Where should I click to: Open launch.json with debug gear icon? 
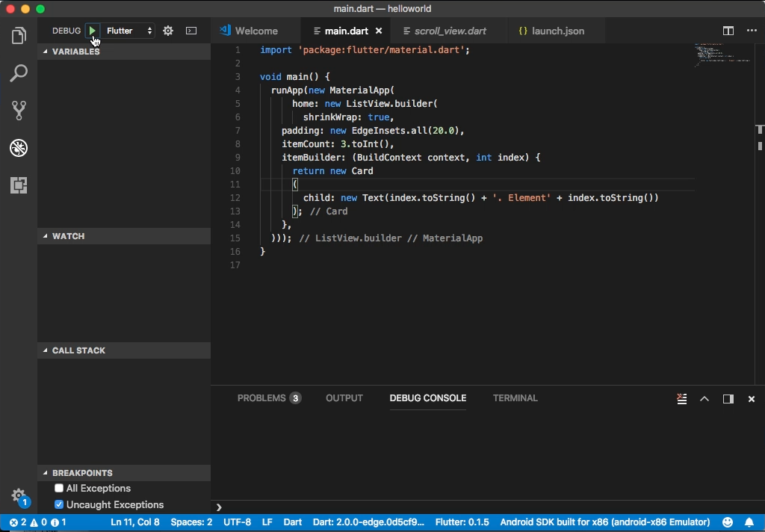168,31
